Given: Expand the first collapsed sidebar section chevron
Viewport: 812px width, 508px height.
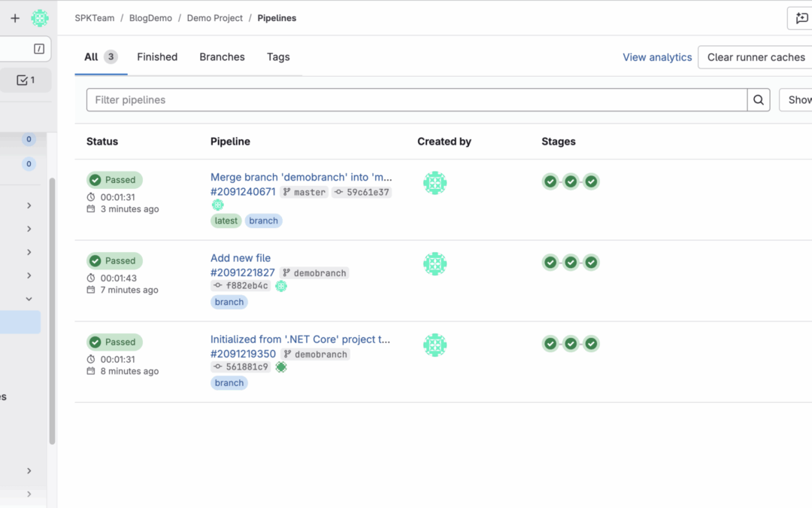Looking at the screenshot, I should pyautogui.click(x=29, y=205).
